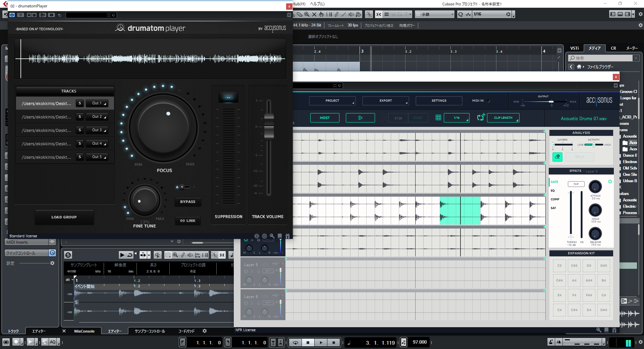The height and width of the screenshot is (349, 644).
Task: Click the A/B compare icon in plugin header
Action: tap(43, 15)
